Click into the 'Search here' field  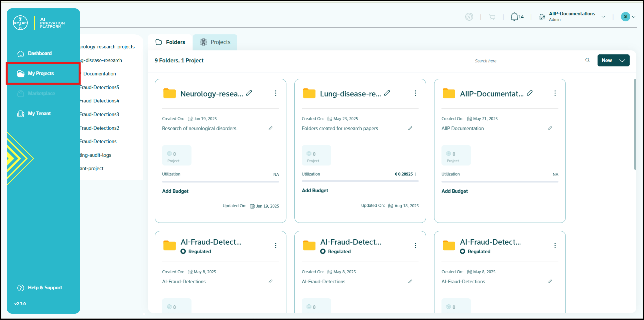tap(529, 61)
